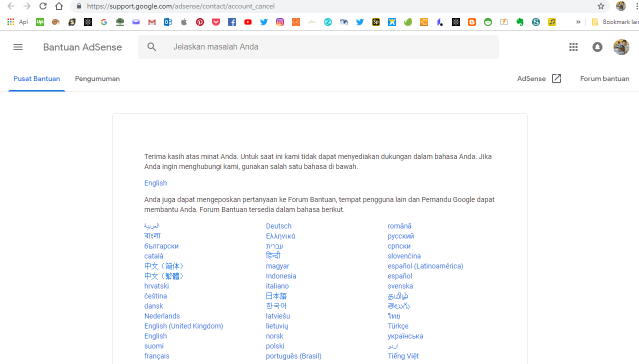639x364 pixels.
Task: Open the Instagram bookmark icon
Action: 280,22
